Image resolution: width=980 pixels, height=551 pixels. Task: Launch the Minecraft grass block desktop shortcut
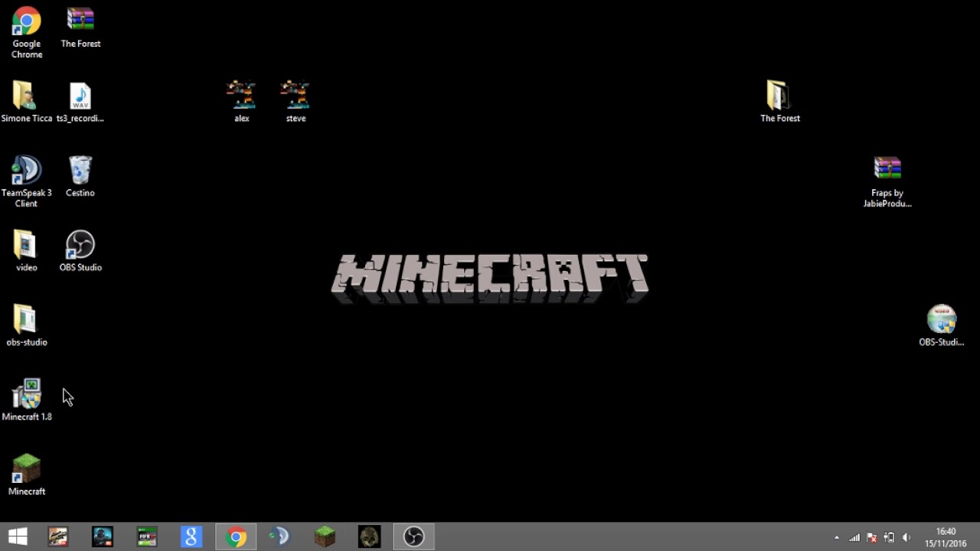26,474
